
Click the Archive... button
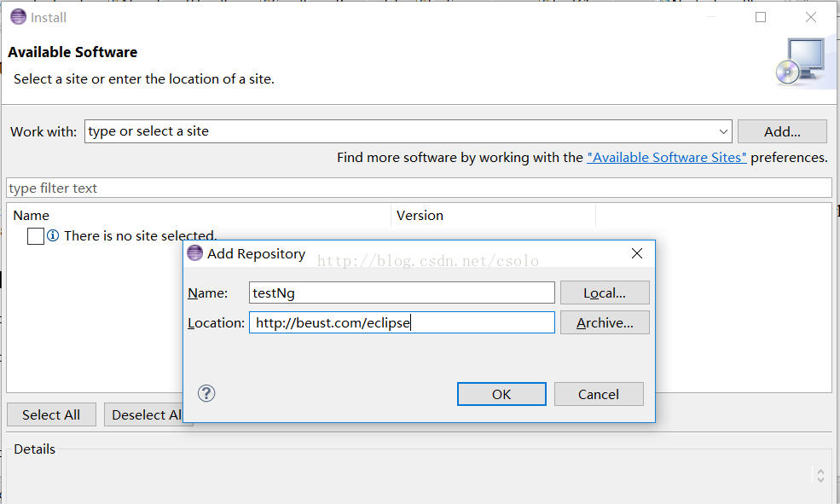click(x=605, y=323)
